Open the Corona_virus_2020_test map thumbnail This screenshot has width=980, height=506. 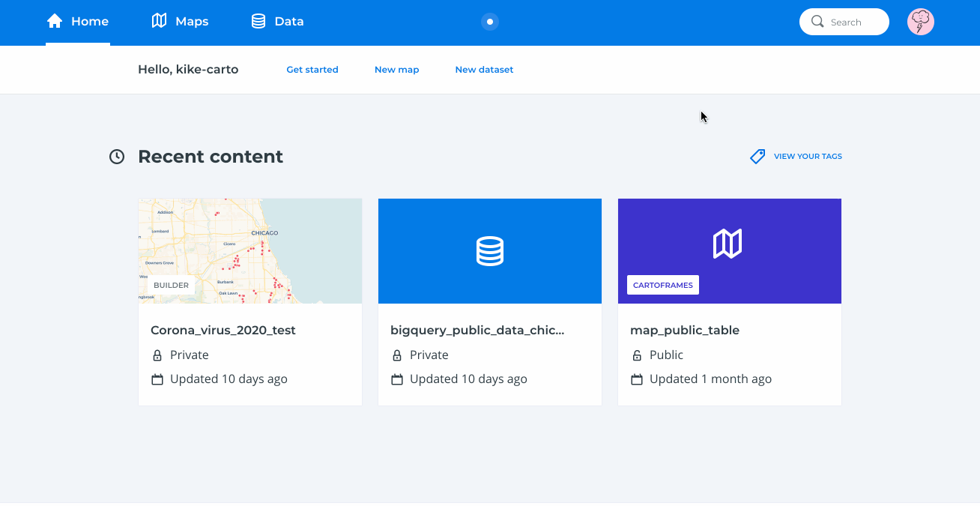point(249,250)
